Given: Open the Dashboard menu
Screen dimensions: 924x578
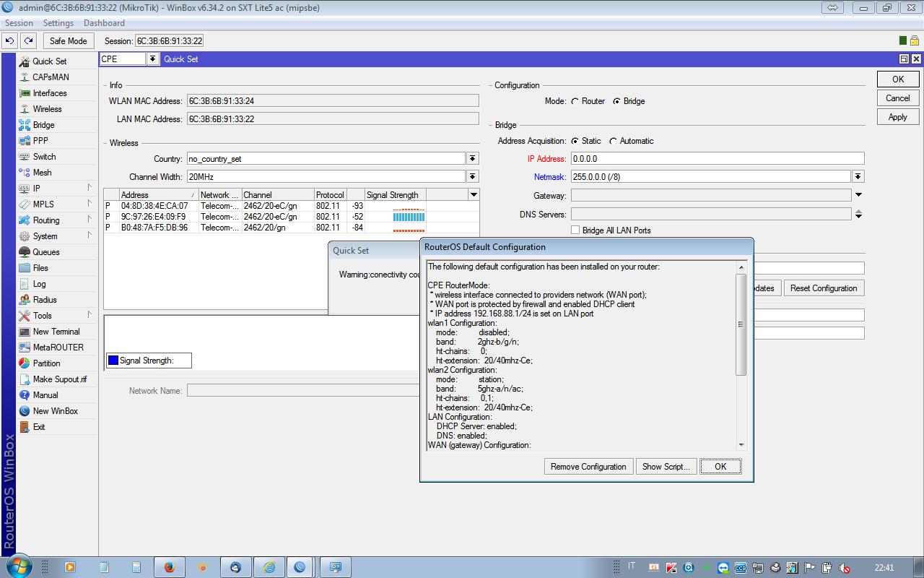Looking at the screenshot, I should [104, 23].
